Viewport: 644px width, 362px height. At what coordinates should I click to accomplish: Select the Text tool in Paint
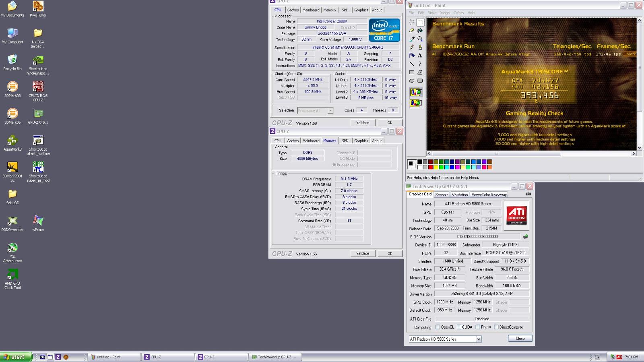(420, 56)
